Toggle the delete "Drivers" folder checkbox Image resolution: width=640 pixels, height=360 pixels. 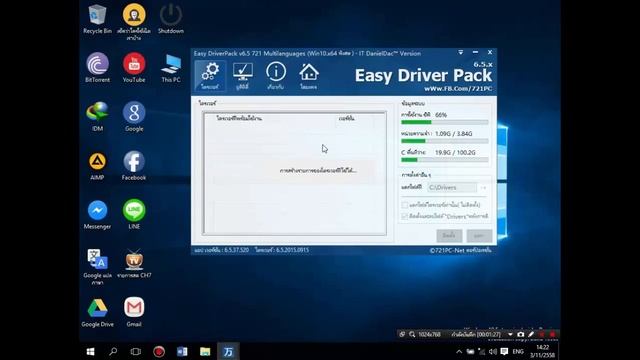[x=404, y=216]
